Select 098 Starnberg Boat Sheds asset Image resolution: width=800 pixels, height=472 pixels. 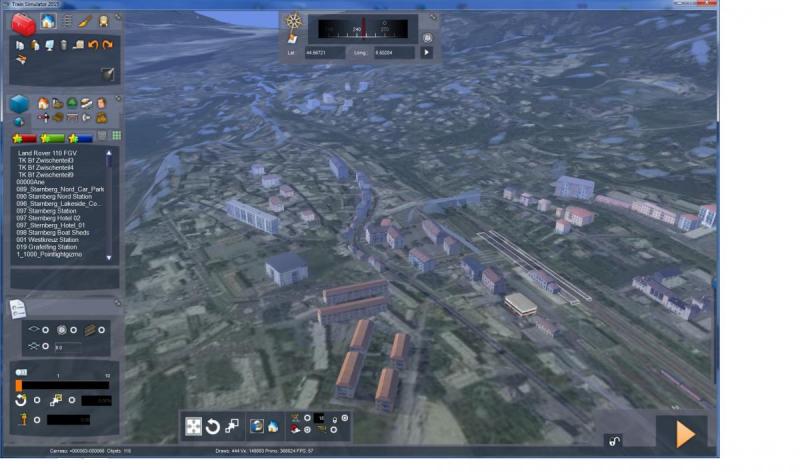coord(53,233)
